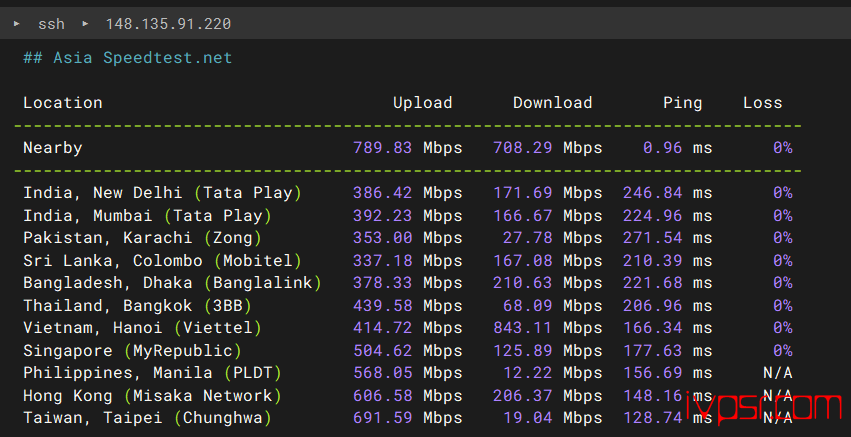Click Pakistan, Karachi (Zong) location
Viewport: 851px width, 437px height.
point(142,238)
